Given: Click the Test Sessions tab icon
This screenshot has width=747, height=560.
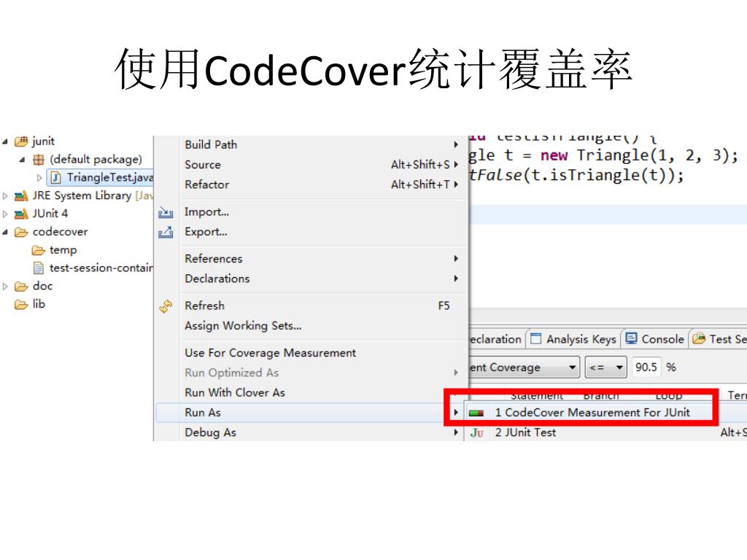Looking at the screenshot, I should tap(699, 338).
